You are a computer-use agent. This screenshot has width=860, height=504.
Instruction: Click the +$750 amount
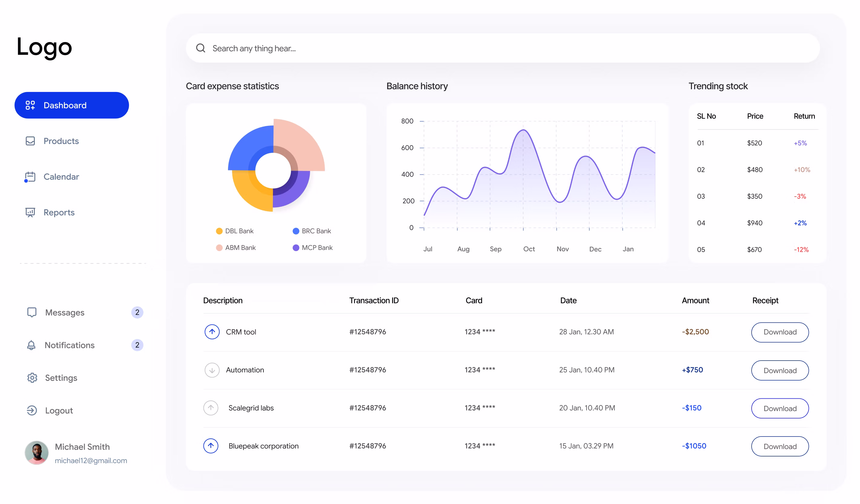[x=693, y=370]
